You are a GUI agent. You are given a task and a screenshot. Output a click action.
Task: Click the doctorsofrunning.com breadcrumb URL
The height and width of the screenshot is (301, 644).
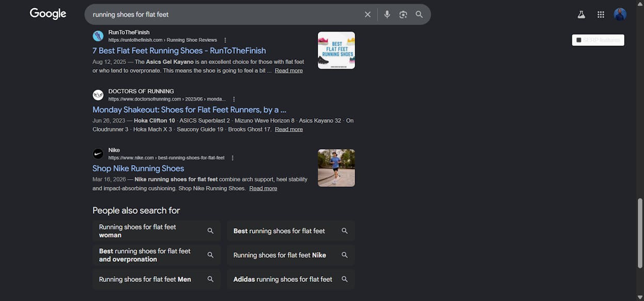point(167,99)
